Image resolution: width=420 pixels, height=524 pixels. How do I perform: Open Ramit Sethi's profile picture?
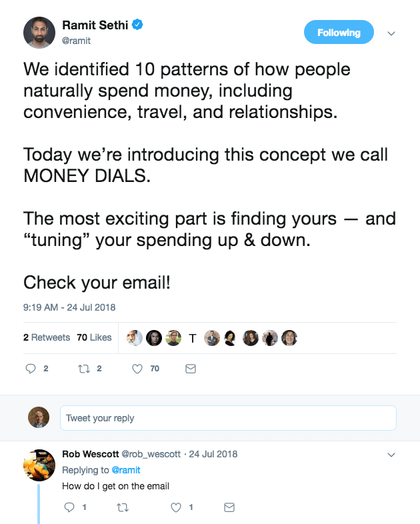tap(39, 33)
